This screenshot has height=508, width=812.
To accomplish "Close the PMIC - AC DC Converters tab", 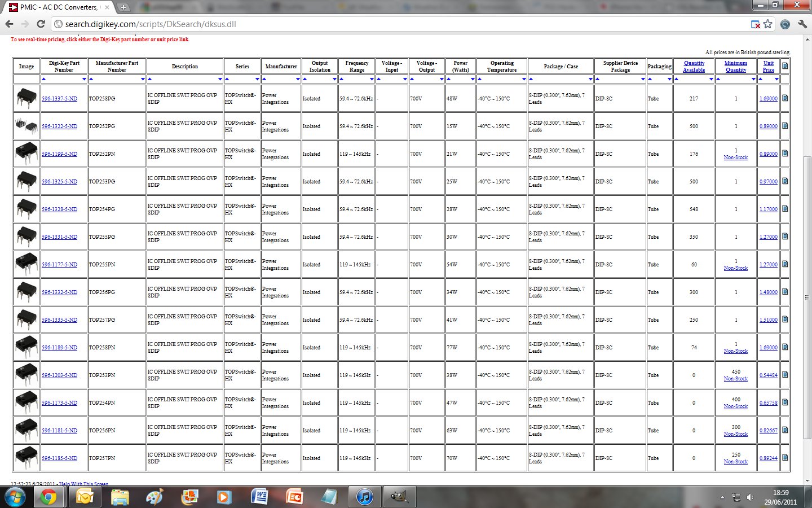I will [x=107, y=7].
